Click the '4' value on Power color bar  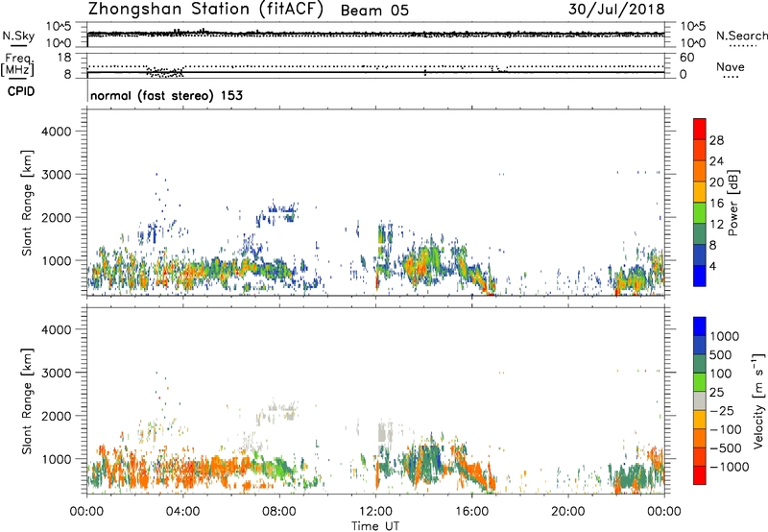point(713,266)
